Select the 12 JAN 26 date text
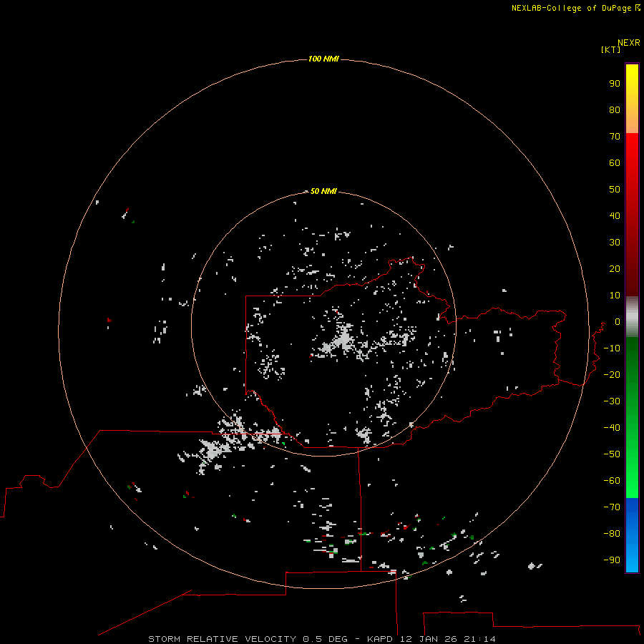Image resolution: width=644 pixels, height=644 pixels. (428, 639)
